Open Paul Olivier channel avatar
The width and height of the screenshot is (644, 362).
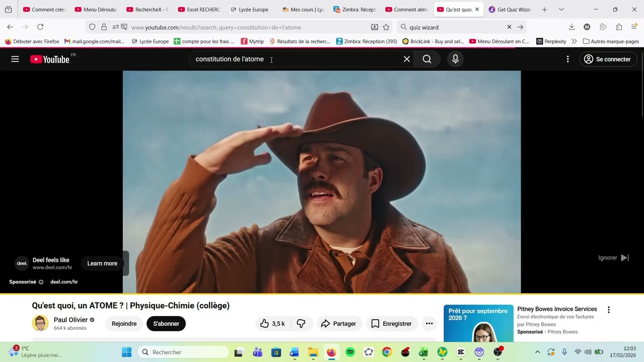click(40, 323)
